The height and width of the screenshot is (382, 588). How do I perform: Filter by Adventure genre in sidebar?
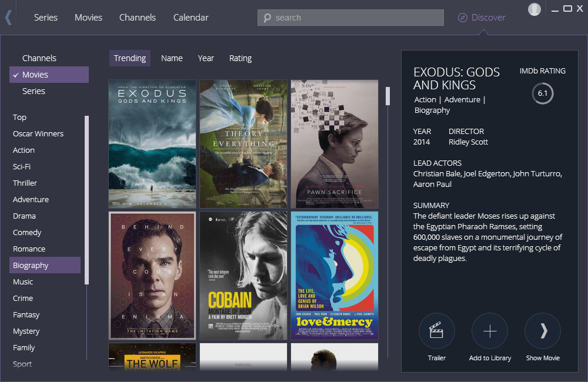point(31,200)
